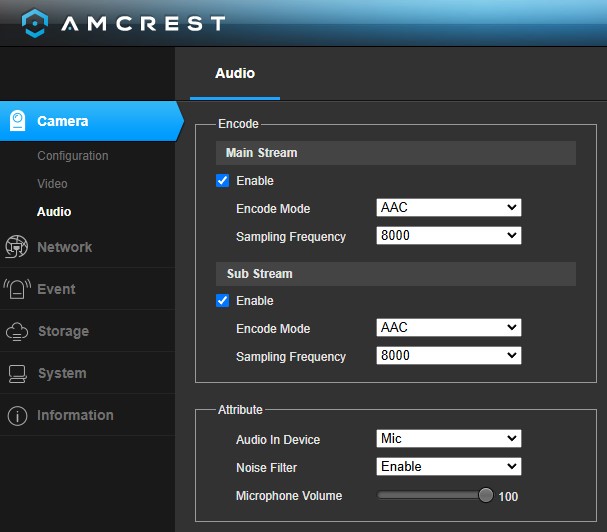Click the Microphone Volume slider track
The height and width of the screenshot is (532, 607).
tap(430, 495)
